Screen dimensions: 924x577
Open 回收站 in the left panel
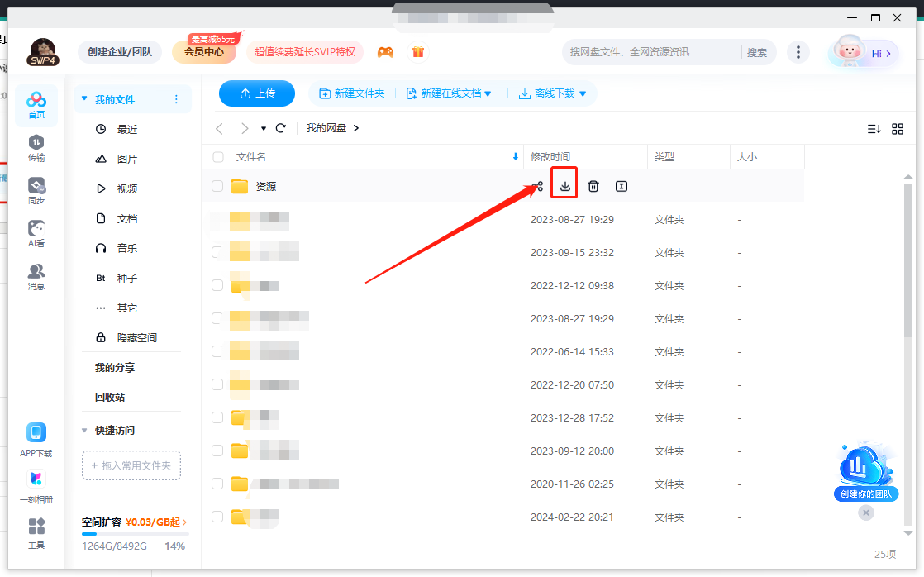tap(110, 398)
